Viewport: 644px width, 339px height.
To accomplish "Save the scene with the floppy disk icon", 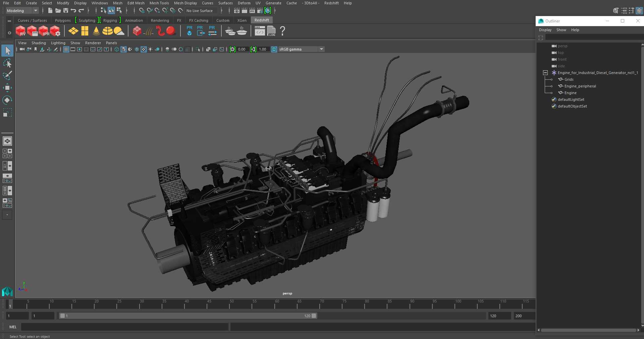I will [x=66, y=11].
